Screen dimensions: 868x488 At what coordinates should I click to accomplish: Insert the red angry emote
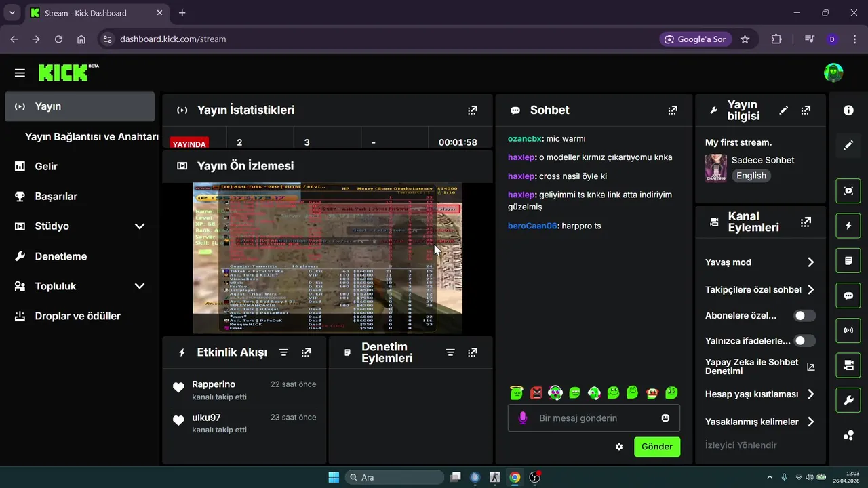pos(536,392)
